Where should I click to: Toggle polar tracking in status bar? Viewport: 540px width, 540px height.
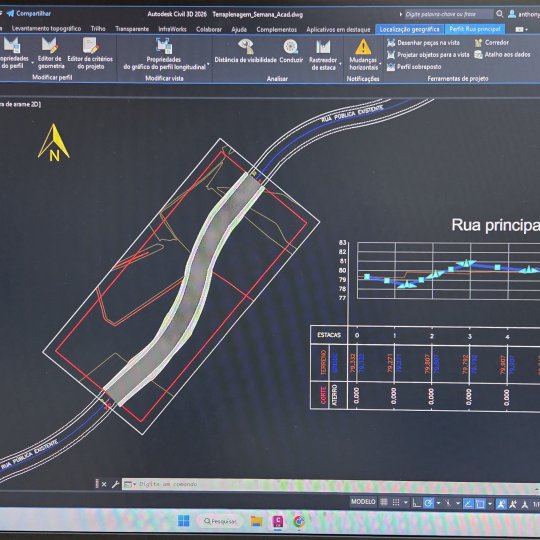(428, 503)
